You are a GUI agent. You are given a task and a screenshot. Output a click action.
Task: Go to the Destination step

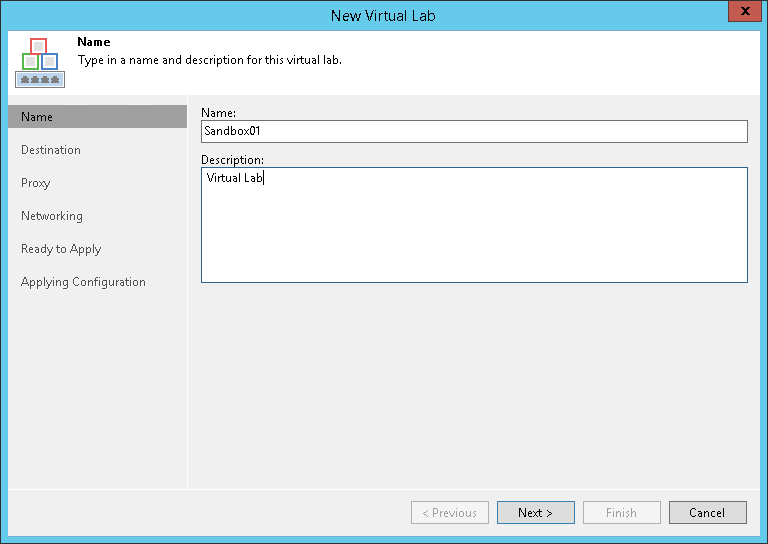click(51, 150)
